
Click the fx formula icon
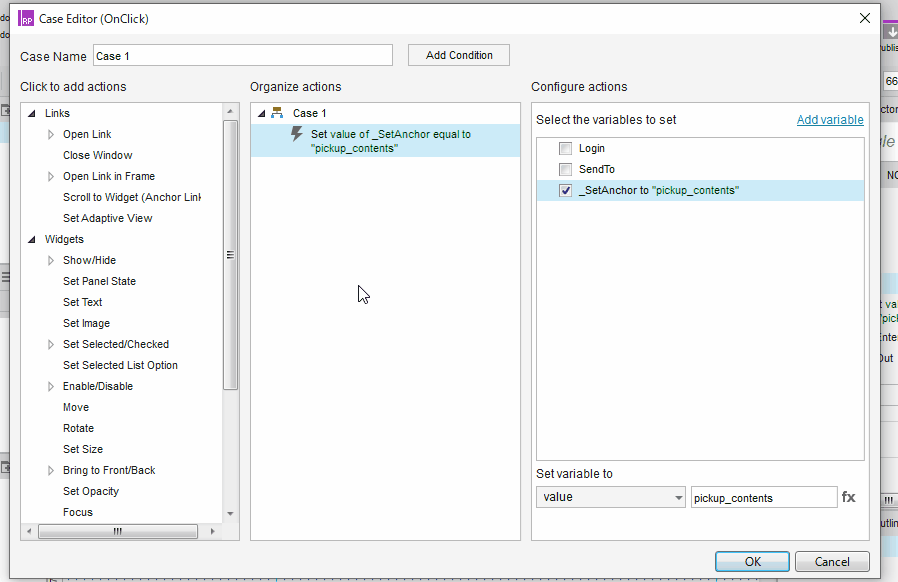click(848, 497)
